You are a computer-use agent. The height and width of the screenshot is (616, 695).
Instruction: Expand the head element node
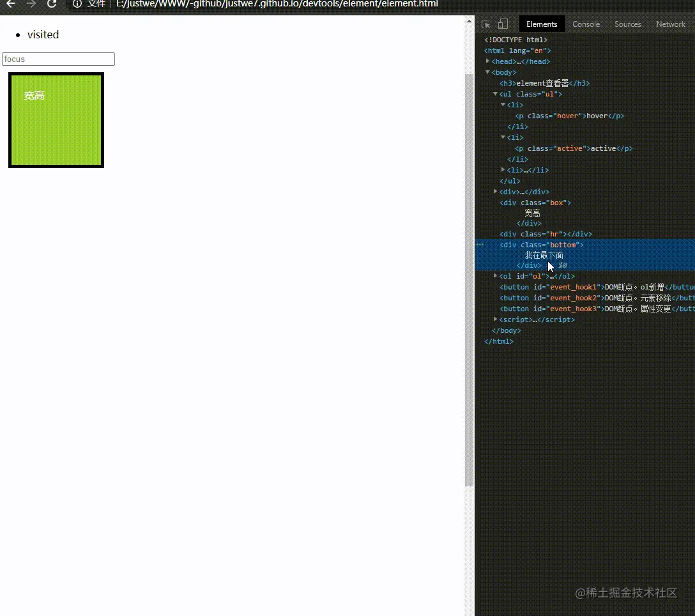tap(487, 61)
